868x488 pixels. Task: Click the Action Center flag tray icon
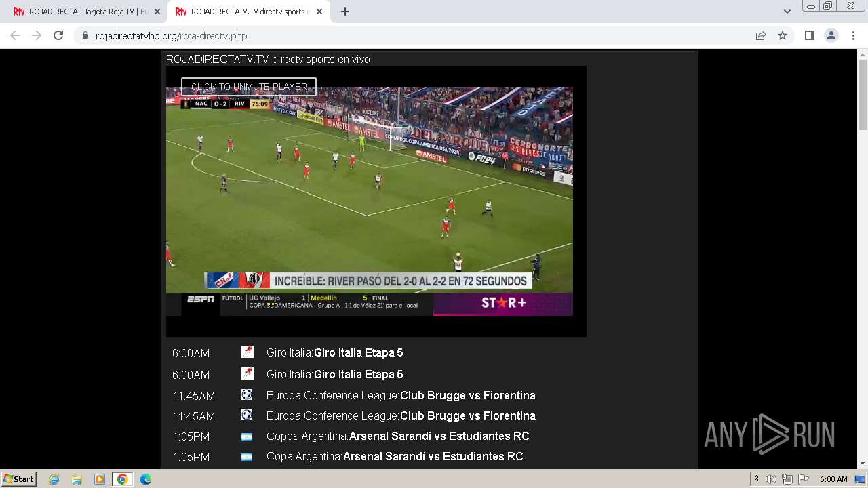point(804,479)
